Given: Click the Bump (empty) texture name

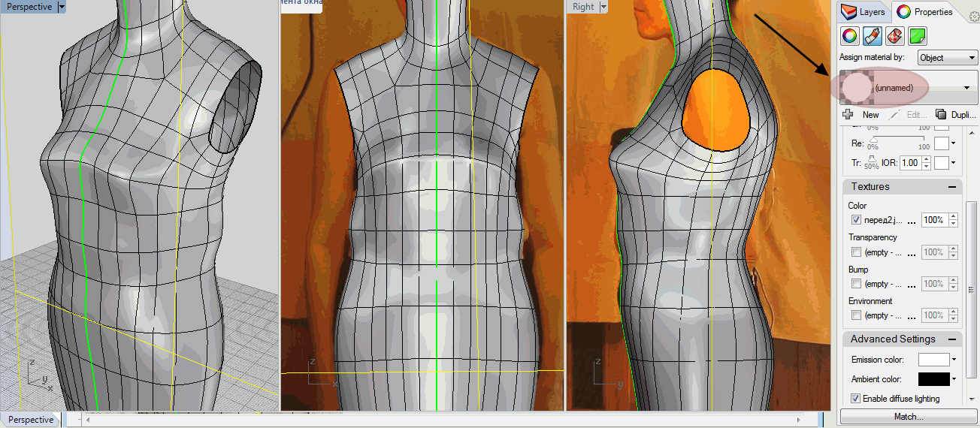Looking at the screenshot, I should 884,285.
